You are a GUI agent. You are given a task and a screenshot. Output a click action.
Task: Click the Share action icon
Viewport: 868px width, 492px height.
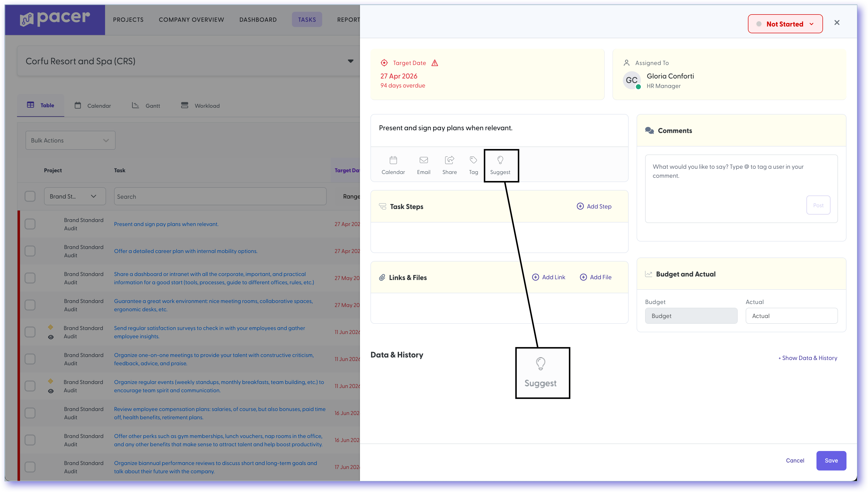[449, 160]
